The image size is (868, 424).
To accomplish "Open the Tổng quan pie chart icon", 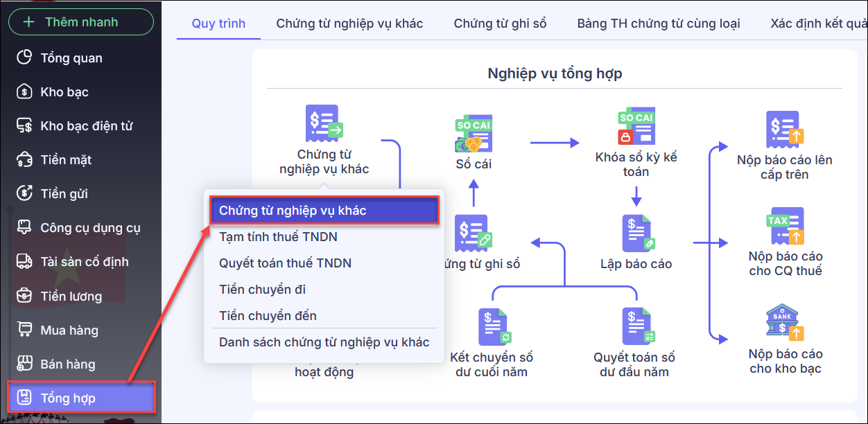I will coord(24,58).
